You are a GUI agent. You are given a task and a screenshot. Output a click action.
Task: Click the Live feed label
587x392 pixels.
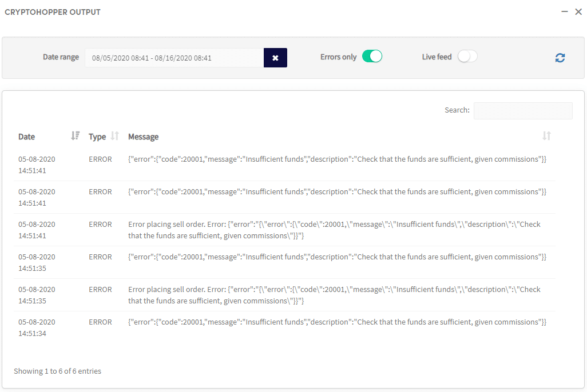coord(437,57)
